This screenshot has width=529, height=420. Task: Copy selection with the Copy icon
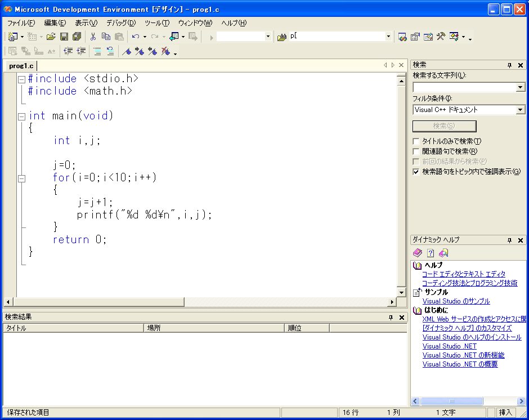(x=106, y=37)
